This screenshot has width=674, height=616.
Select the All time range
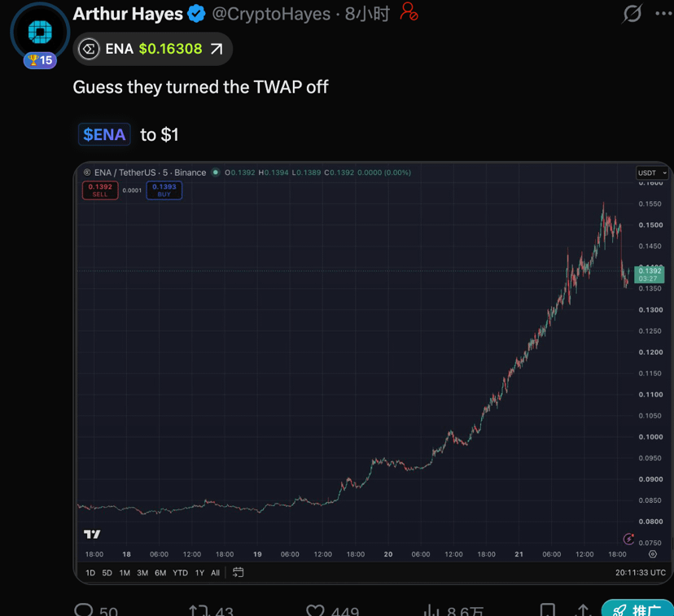pos(216,573)
